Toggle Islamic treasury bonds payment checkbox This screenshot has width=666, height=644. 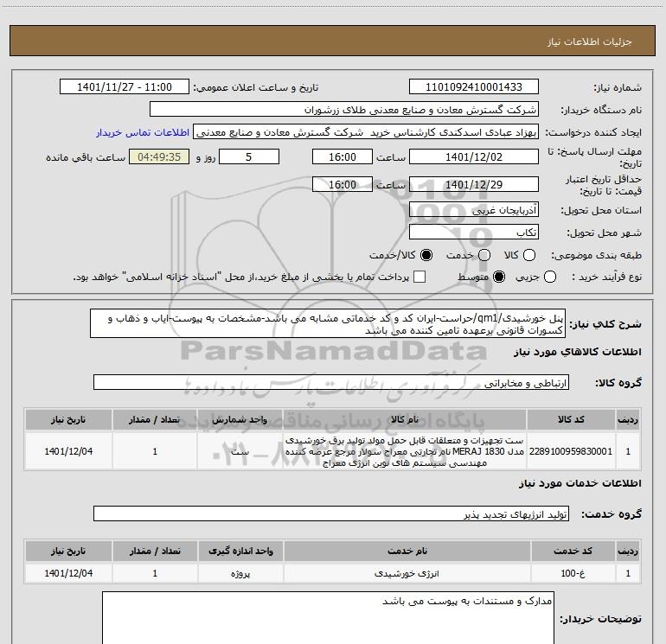[x=419, y=277]
